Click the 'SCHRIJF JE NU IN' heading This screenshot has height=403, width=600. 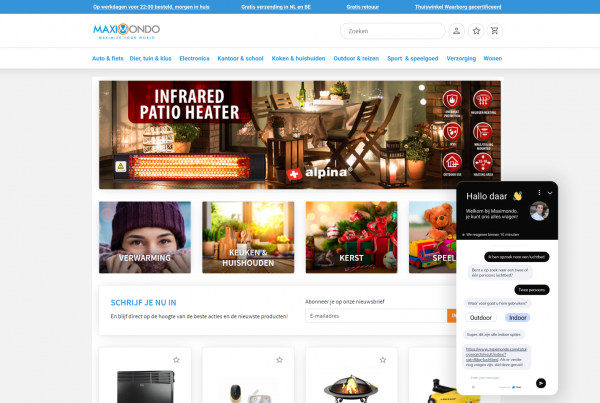[143, 303]
